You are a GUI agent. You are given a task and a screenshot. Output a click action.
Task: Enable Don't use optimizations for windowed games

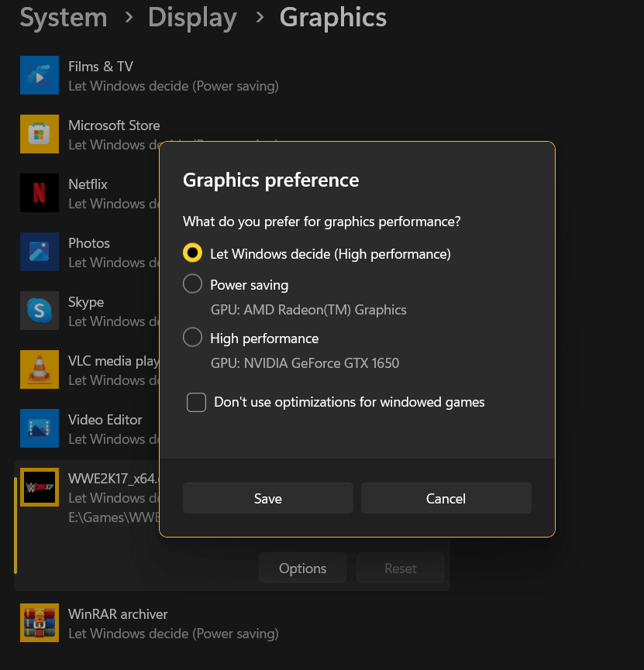click(x=196, y=402)
